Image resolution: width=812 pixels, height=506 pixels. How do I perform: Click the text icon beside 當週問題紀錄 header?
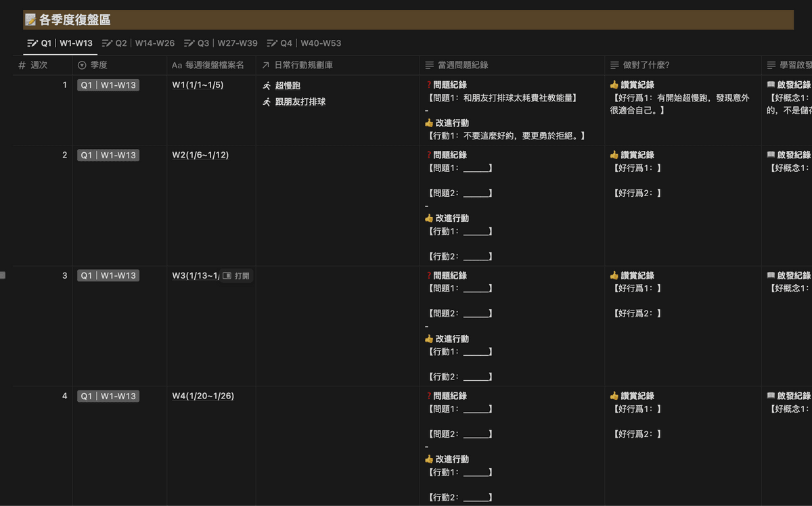tap(429, 66)
